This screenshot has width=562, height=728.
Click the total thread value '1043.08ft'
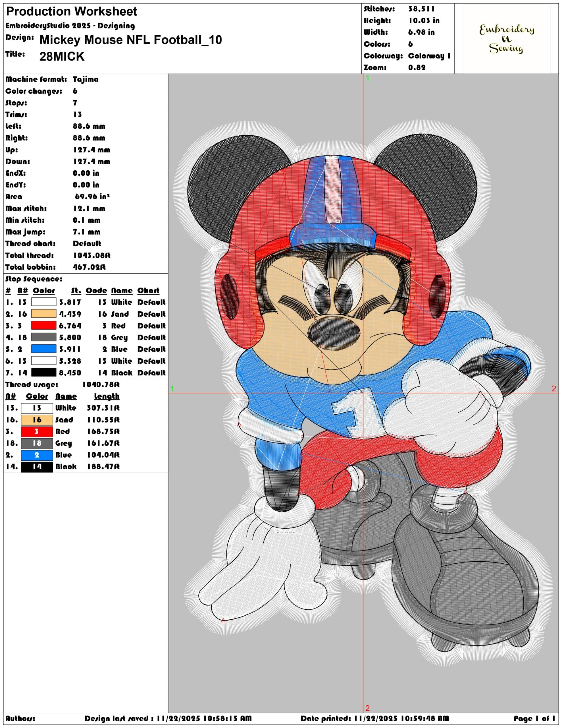click(x=92, y=256)
